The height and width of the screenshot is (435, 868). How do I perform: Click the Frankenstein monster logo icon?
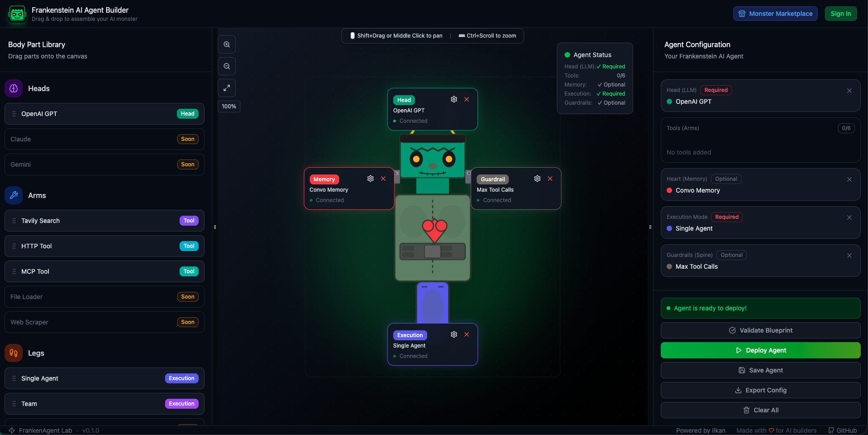17,14
